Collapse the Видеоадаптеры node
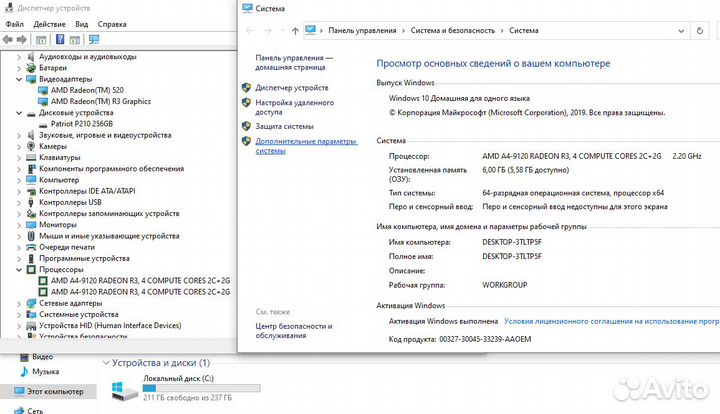Screen dimensions: 720x414 tap(19, 79)
